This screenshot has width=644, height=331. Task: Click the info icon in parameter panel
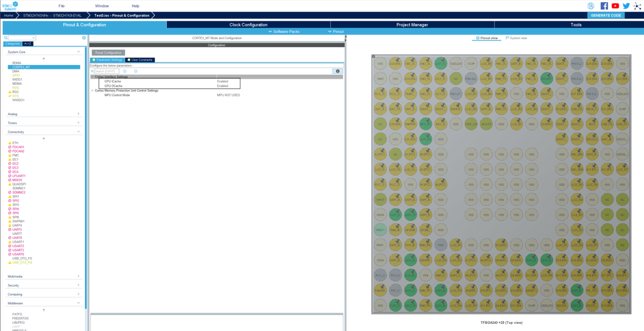(x=337, y=71)
